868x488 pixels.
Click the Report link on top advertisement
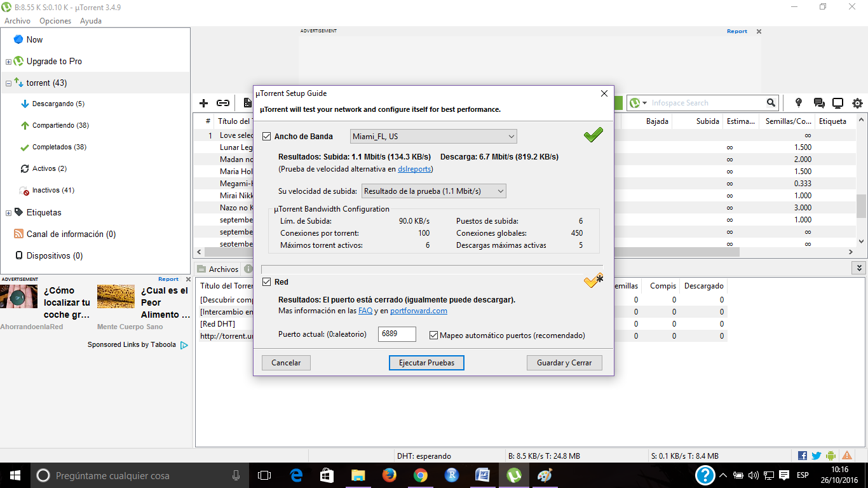[737, 31]
